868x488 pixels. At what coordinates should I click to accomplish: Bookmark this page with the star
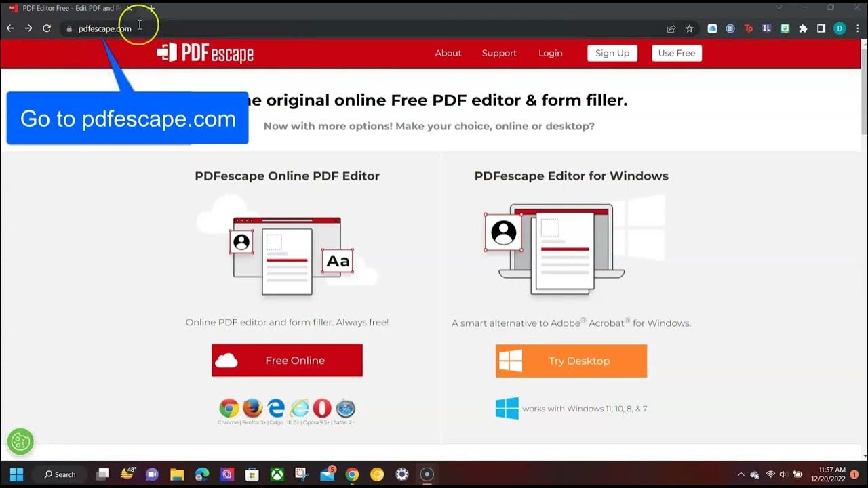pos(690,28)
